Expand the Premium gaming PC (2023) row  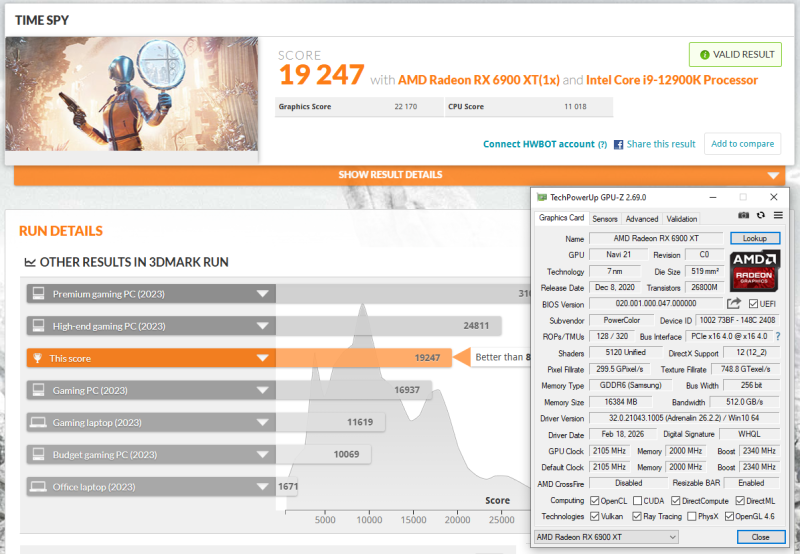[x=263, y=293]
